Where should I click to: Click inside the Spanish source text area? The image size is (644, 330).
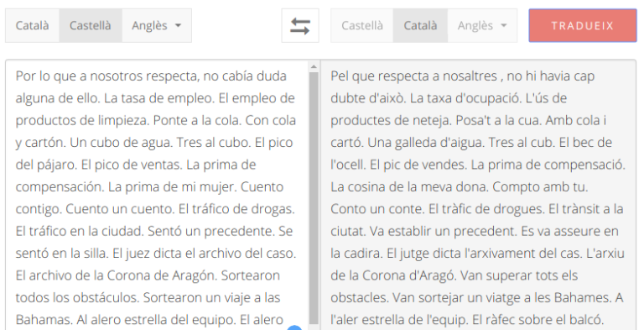157,195
